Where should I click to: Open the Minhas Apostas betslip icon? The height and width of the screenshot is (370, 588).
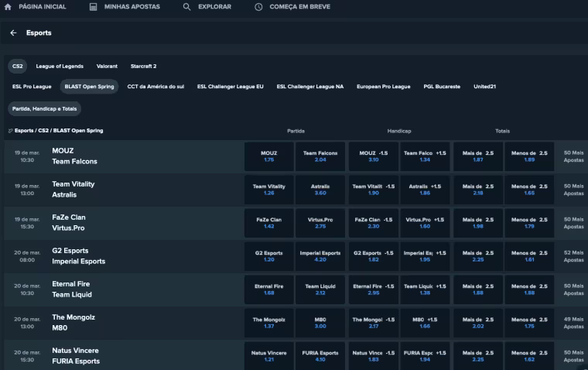point(94,7)
